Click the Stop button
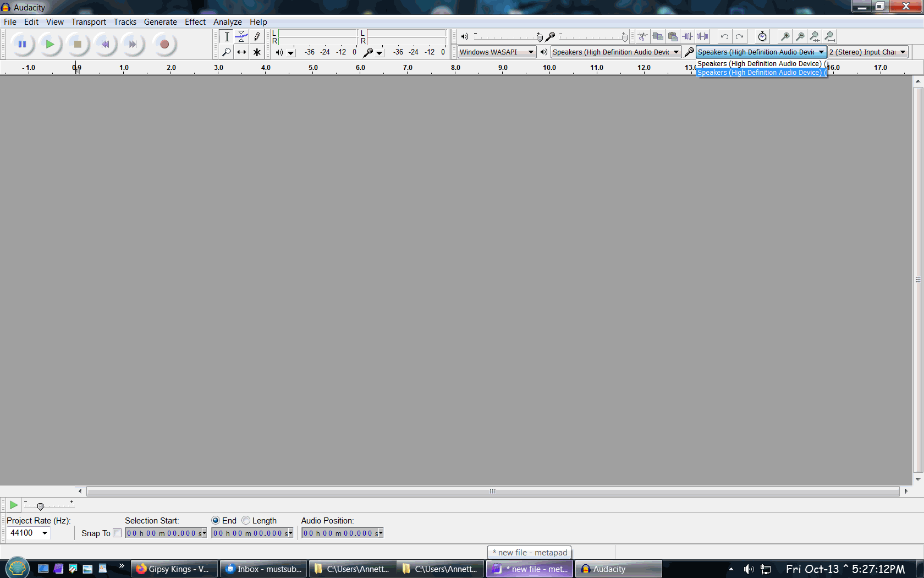 coord(78,44)
